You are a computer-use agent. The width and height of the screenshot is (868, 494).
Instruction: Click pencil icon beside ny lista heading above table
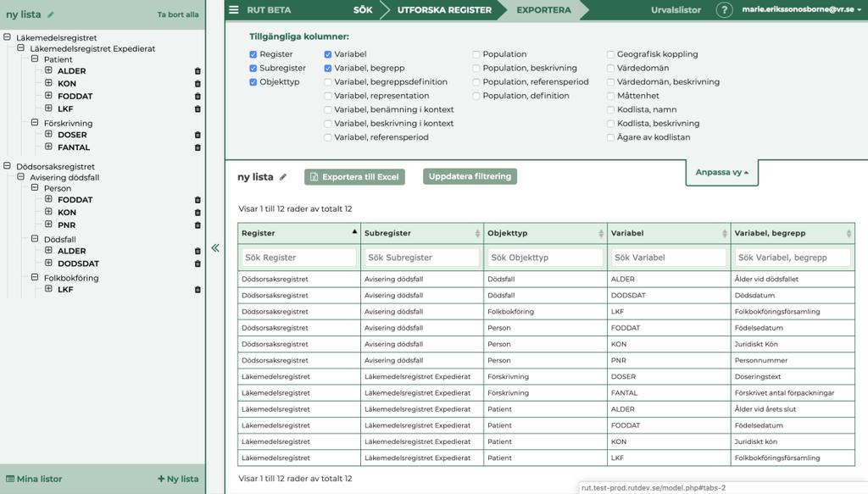[283, 177]
